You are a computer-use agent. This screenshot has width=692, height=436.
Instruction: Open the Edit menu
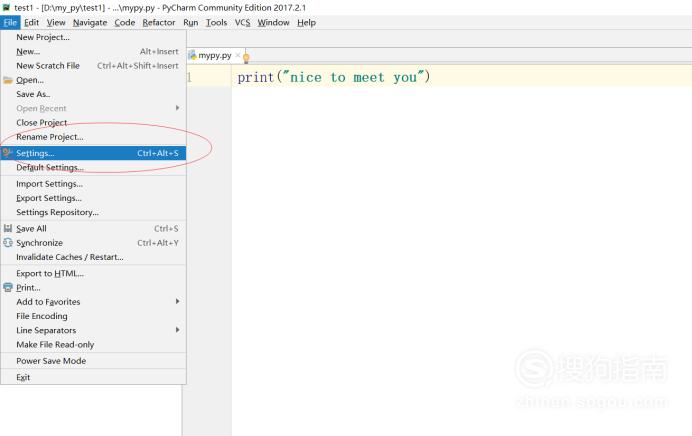[31, 23]
